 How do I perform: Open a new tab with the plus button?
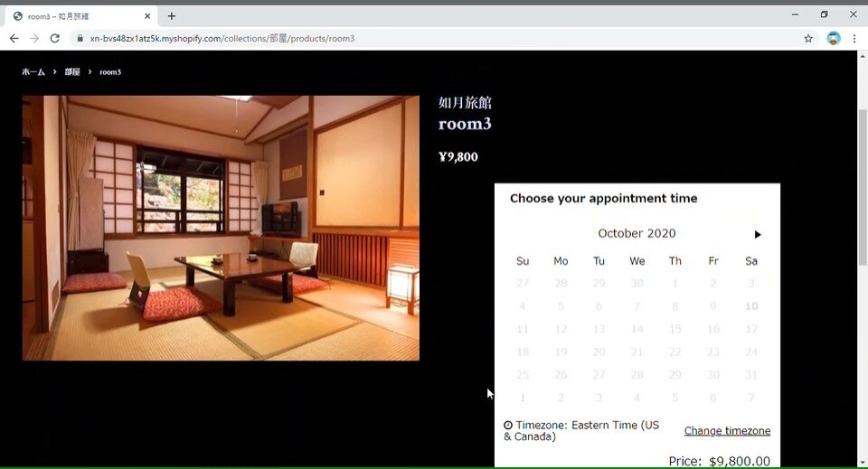pos(172,16)
